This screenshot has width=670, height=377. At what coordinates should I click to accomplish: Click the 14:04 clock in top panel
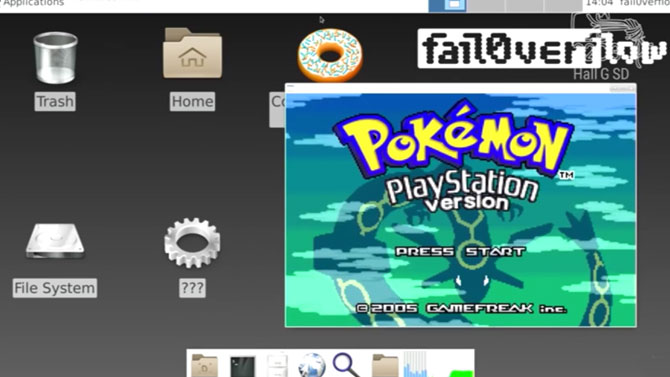coord(599,3)
